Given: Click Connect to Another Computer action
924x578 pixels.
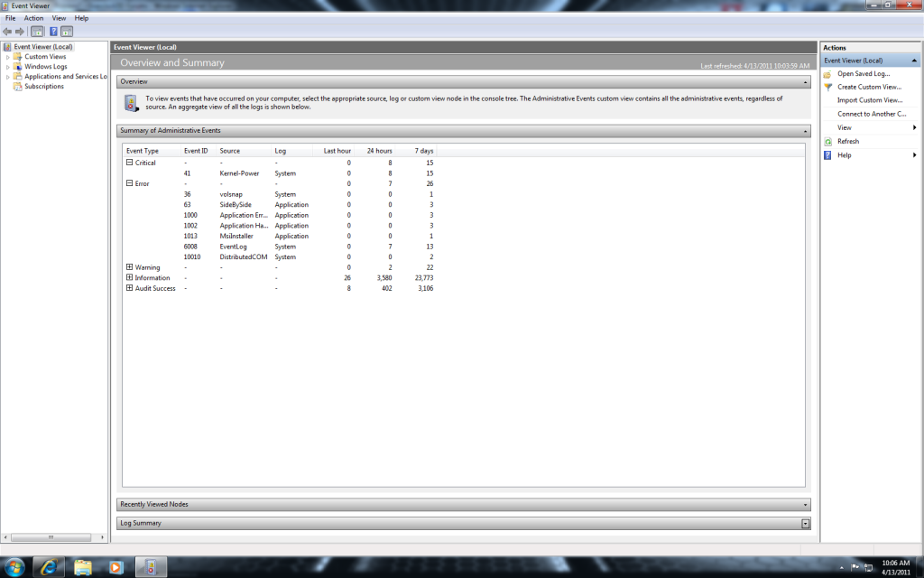Looking at the screenshot, I should point(872,114).
